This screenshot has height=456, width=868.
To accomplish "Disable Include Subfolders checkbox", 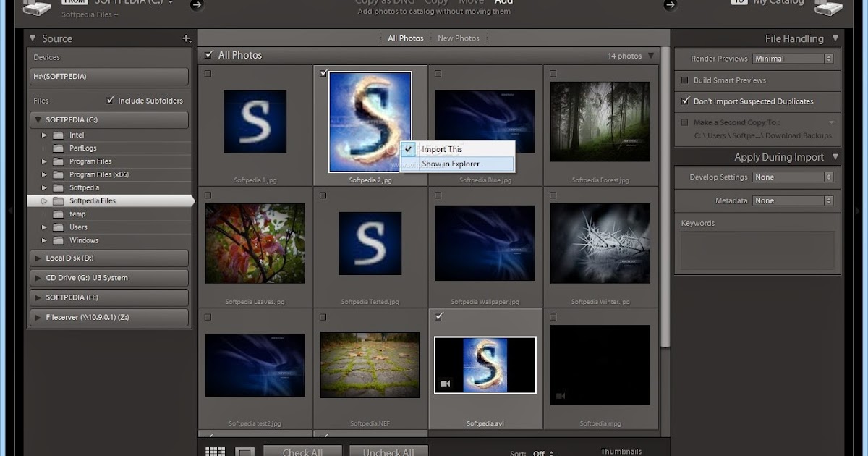I will (110, 100).
